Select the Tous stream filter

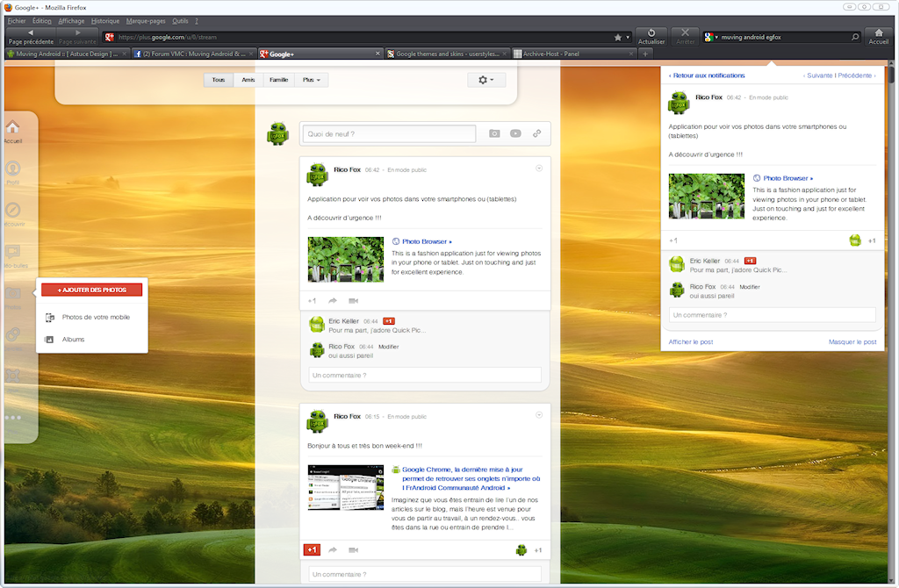point(219,80)
